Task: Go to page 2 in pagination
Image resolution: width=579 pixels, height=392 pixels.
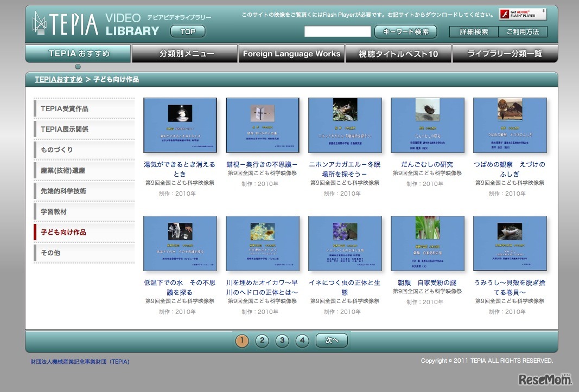Action: (262, 340)
